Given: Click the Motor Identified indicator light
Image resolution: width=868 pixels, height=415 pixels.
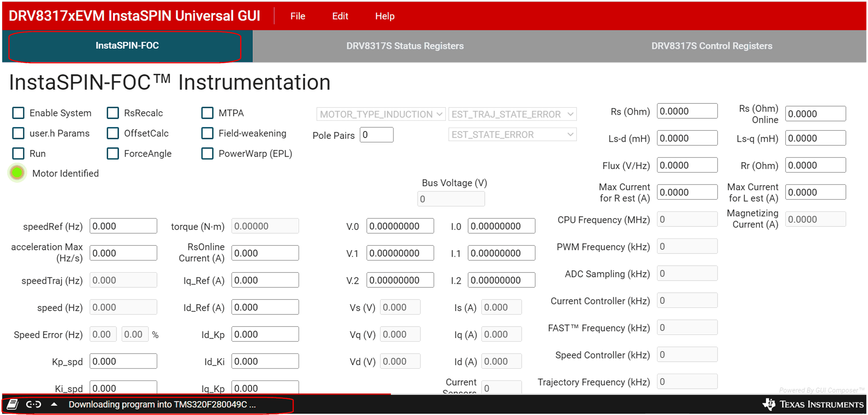Looking at the screenshot, I should pyautogui.click(x=17, y=173).
